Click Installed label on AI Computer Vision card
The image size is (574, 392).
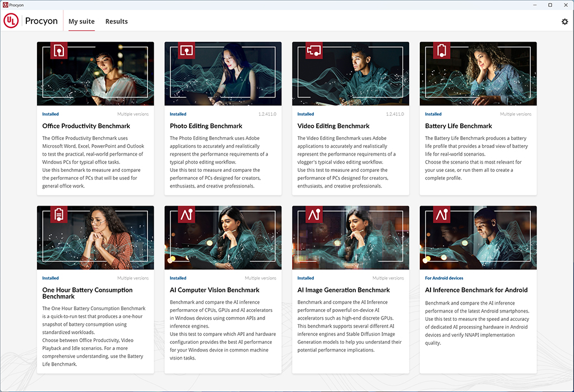178,278
